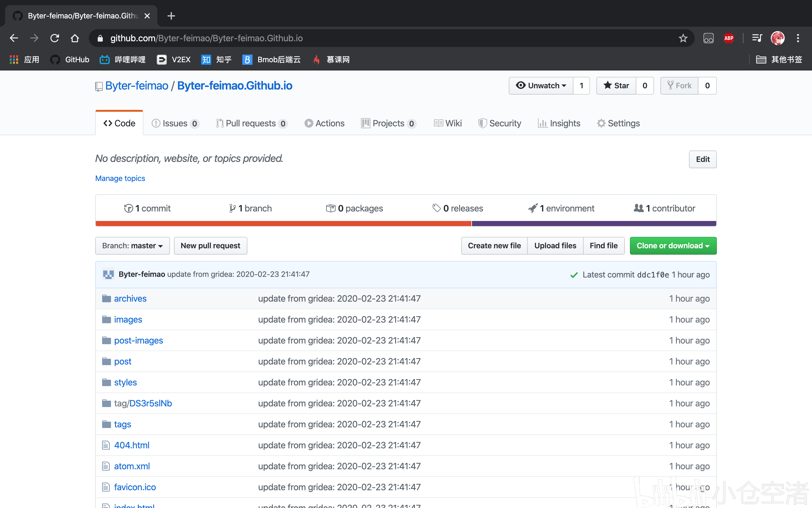The width and height of the screenshot is (812, 508).
Task: Open the Insights tab
Action: coord(559,123)
